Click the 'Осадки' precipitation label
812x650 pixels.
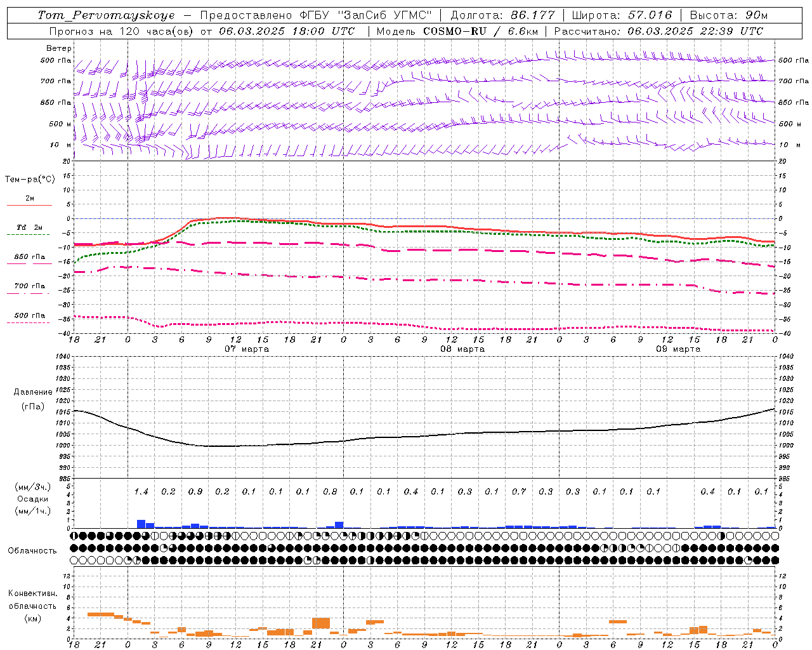[32, 500]
